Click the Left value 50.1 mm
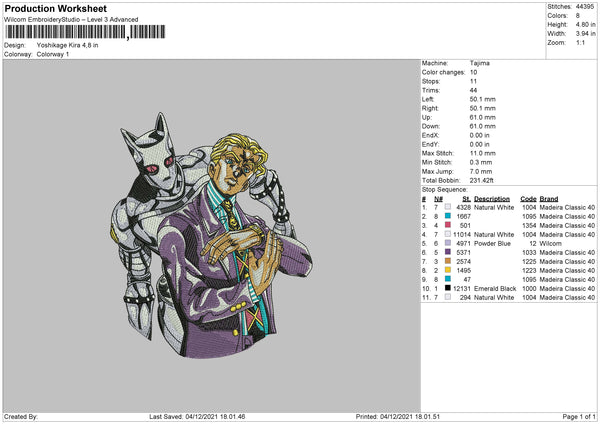Image resolution: width=600 pixels, height=424 pixels. (x=483, y=99)
